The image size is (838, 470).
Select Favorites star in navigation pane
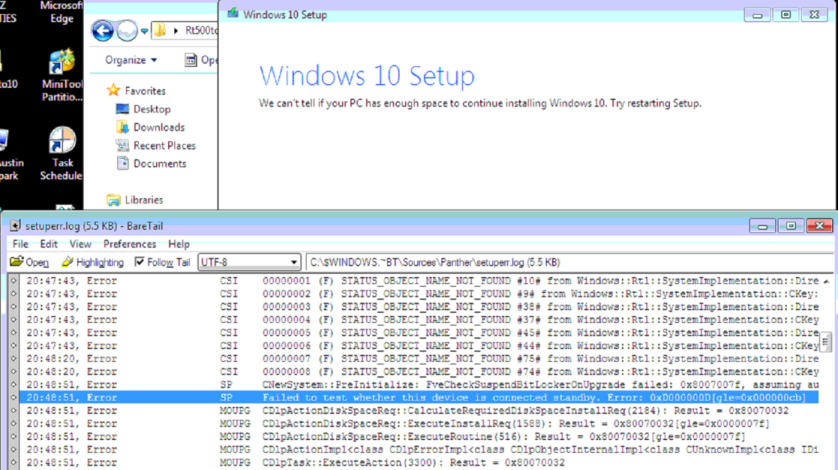click(113, 90)
